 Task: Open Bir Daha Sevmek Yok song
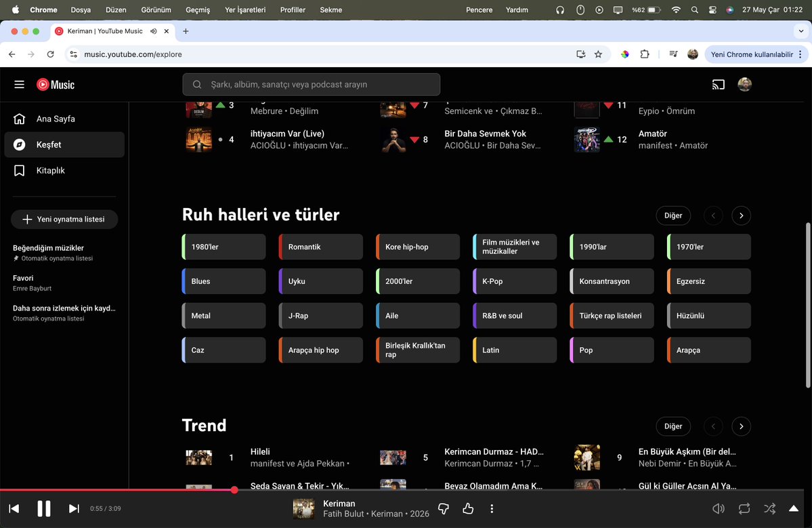tap(485, 134)
